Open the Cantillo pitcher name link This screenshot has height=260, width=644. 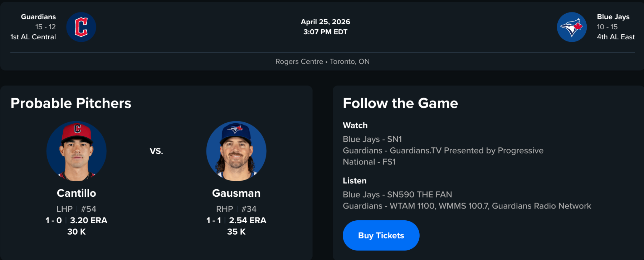tap(77, 193)
